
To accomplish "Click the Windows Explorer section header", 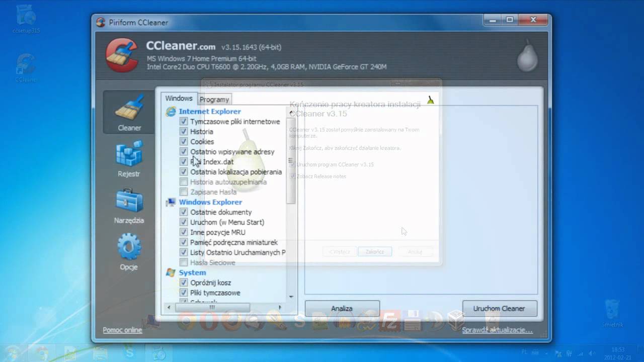I will [210, 202].
